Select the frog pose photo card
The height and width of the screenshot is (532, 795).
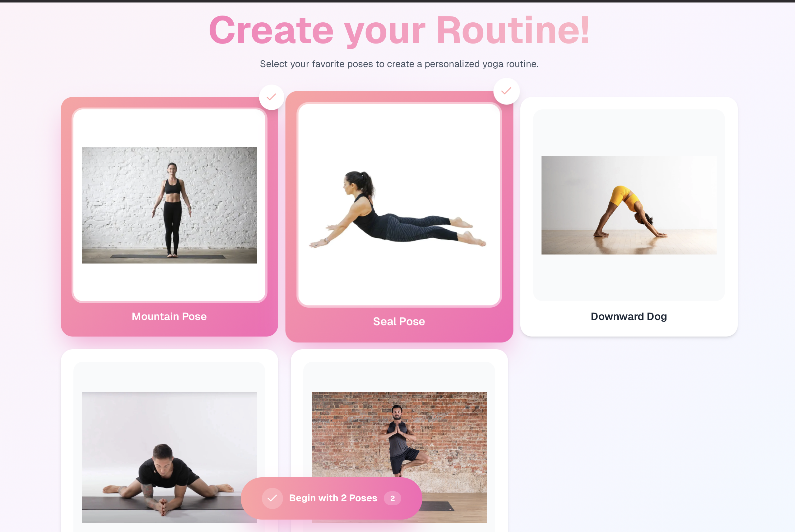169,441
